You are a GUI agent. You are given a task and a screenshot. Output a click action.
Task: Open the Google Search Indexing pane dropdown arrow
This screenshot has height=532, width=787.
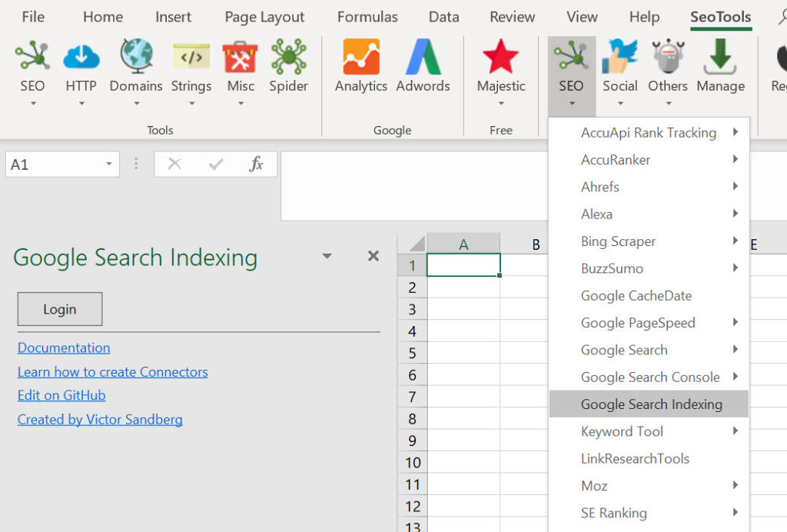327,256
